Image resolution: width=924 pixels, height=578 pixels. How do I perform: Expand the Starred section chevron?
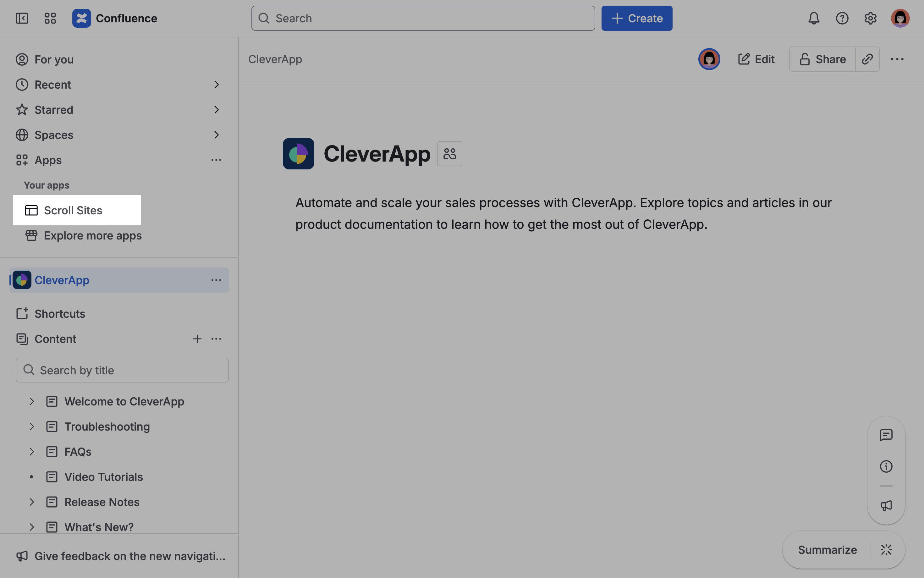click(216, 110)
